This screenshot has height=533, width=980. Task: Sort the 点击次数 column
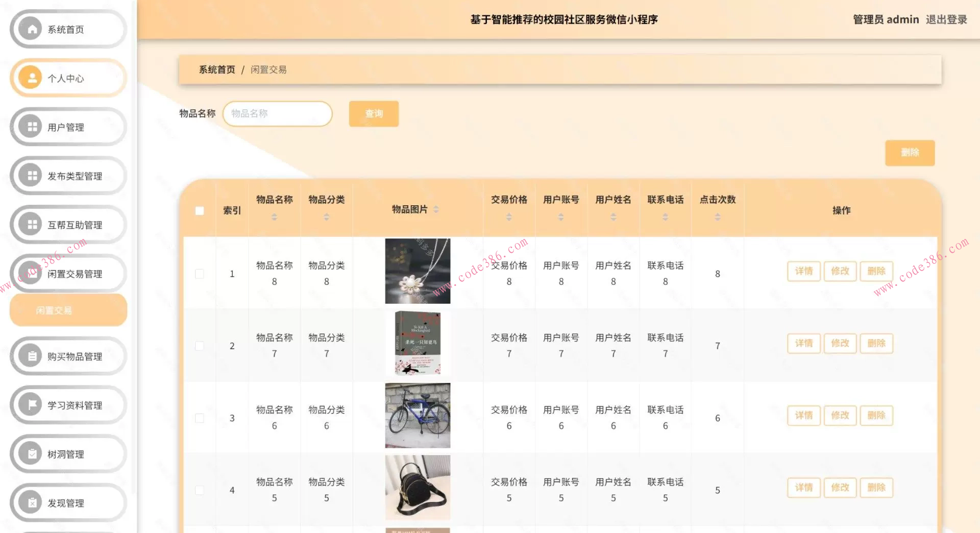point(718,216)
